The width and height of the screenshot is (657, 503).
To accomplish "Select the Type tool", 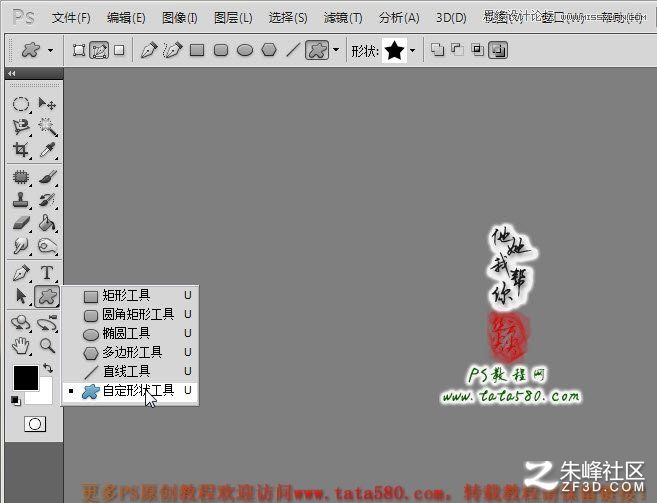I will point(47,273).
